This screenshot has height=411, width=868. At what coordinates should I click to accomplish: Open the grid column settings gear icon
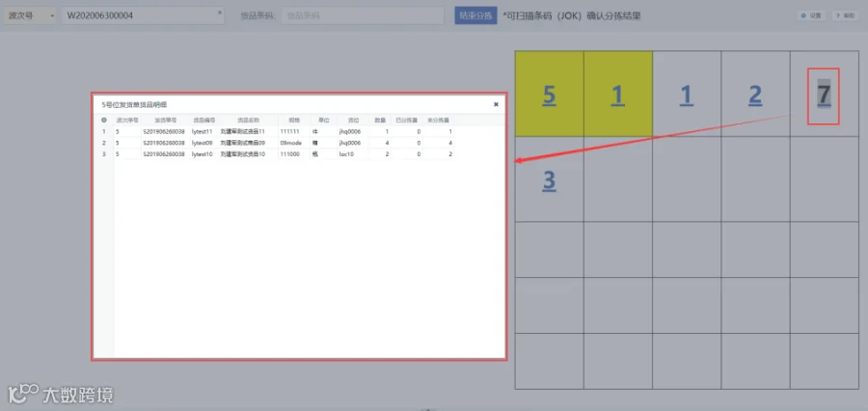pos(103,120)
